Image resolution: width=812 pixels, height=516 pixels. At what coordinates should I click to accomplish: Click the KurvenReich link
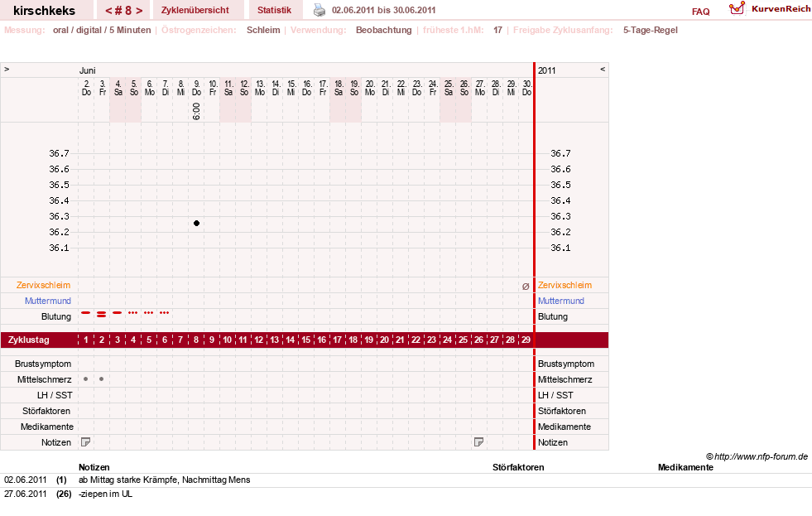coord(781,9)
